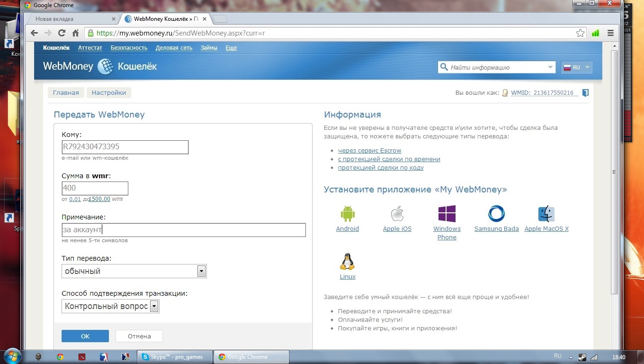This screenshot has width=644, height=364.
Task: Open the Кошелёк menu item
Action: click(56, 48)
